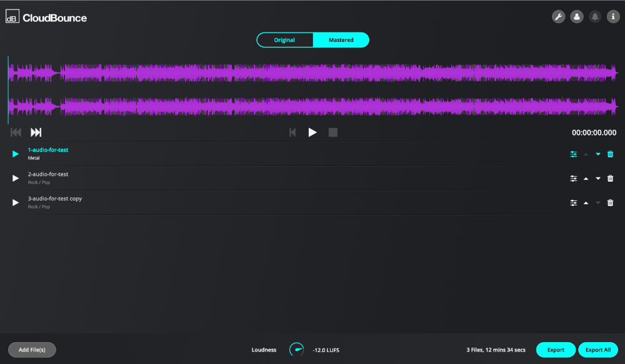The height and width of the screenshot is (364, 625).
Task: Click the Export button
Action: point(556,350)
